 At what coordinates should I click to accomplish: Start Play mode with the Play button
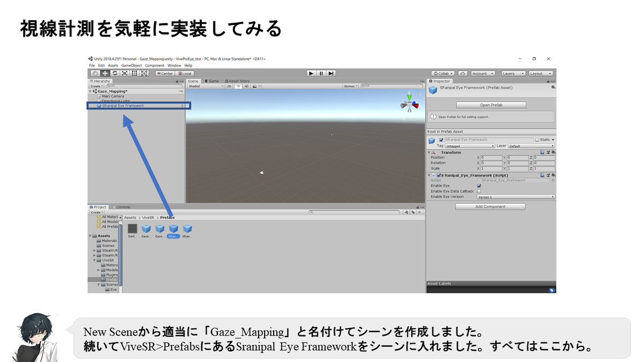click(311, 73)
